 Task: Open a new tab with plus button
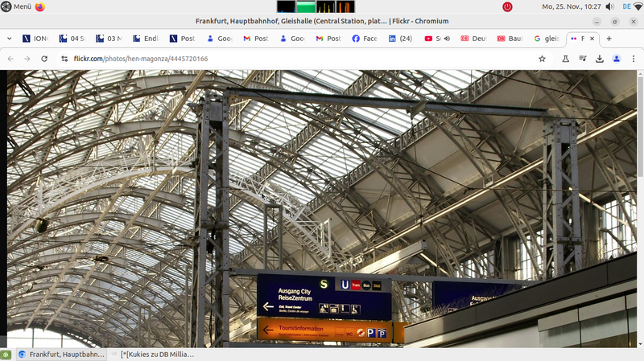pyautogui.click(x=609, y=39)
